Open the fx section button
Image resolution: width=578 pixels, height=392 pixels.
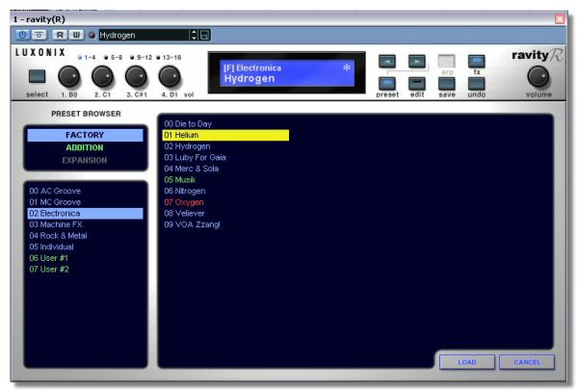[477, 61]
